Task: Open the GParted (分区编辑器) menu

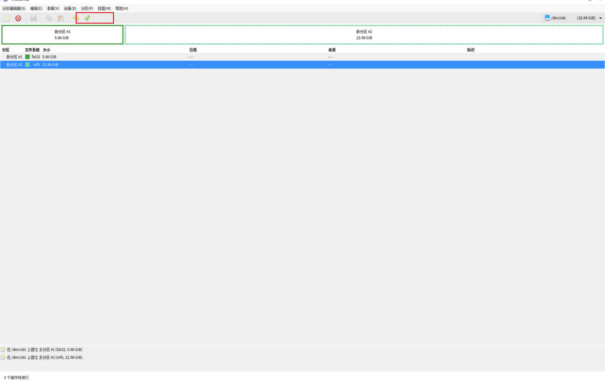Action: click(x=14, y=8)
